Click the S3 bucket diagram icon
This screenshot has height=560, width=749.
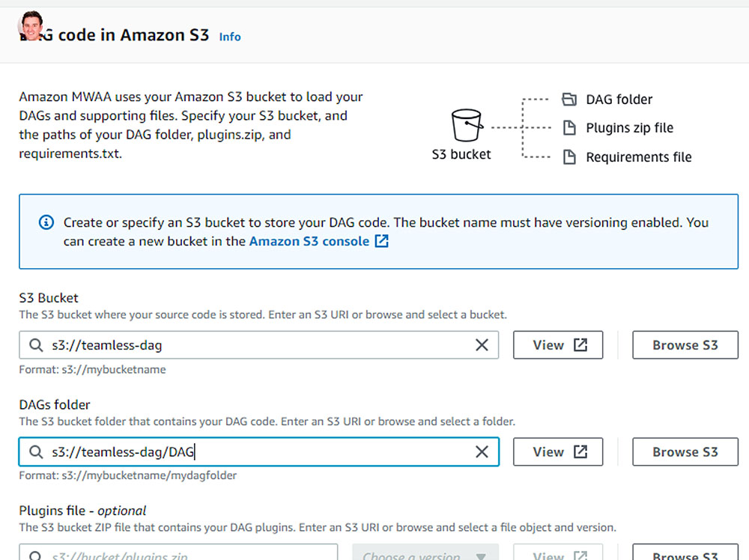[x=466, y=125]
